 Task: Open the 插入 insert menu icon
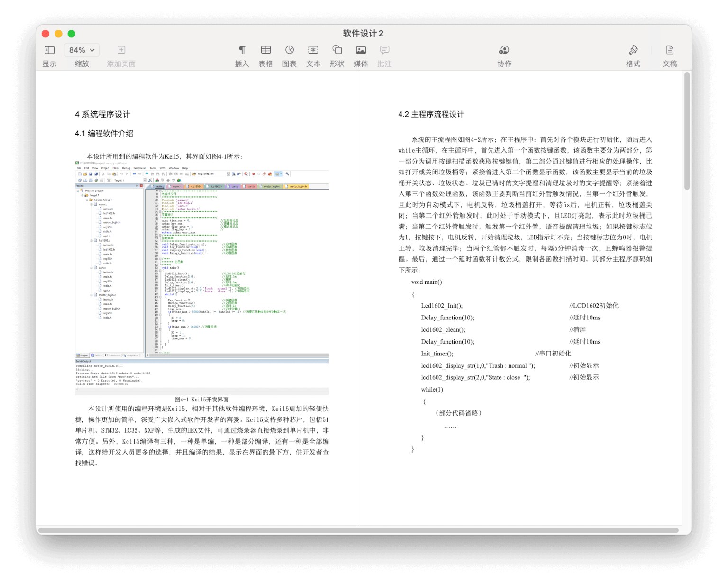tap(242, 50)
